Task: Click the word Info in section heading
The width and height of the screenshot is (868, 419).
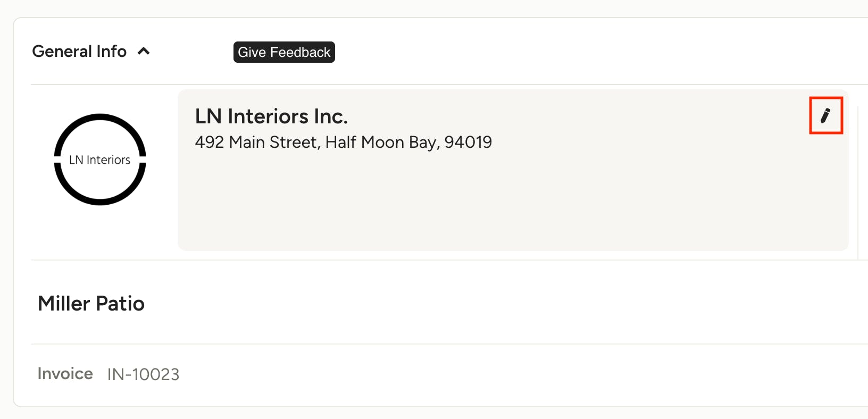Action: pyautogui.click(x=112, y=52)
